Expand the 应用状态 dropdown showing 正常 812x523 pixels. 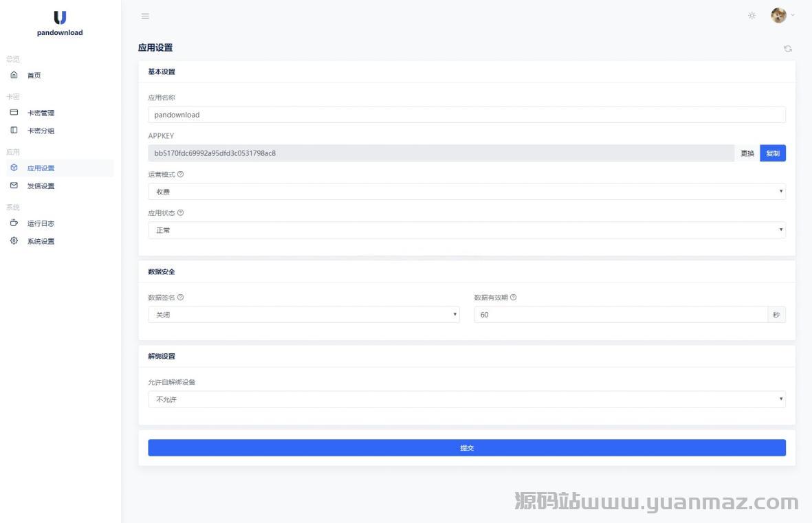(466, 230)
